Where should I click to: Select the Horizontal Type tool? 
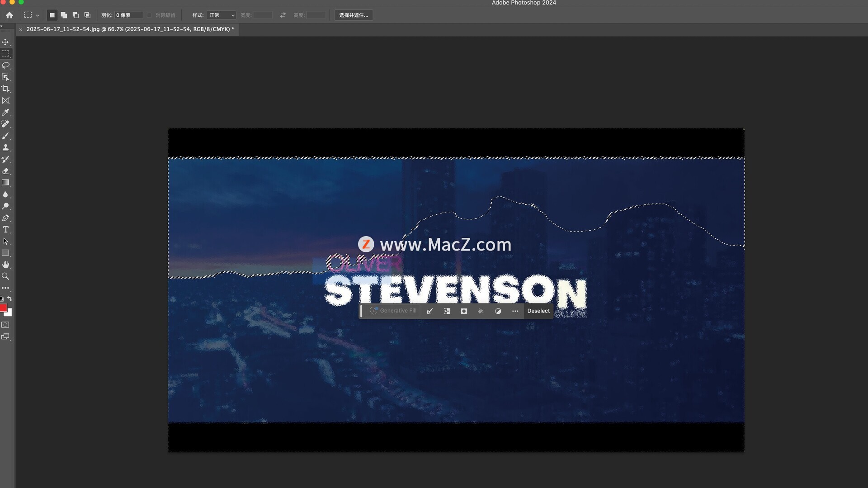click(x=5, y=230)
